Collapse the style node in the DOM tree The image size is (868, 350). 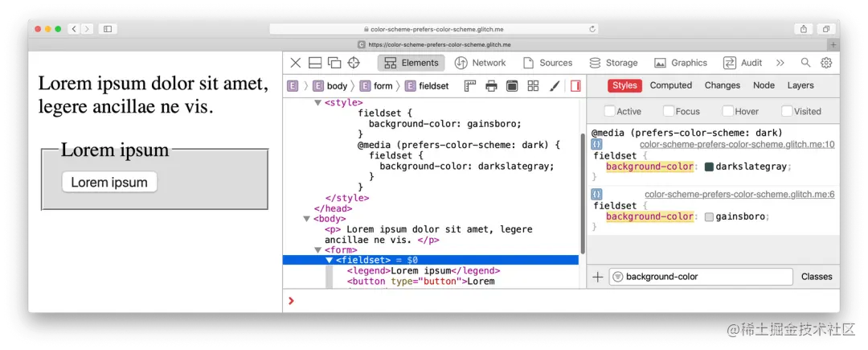[x=317, y=102]
